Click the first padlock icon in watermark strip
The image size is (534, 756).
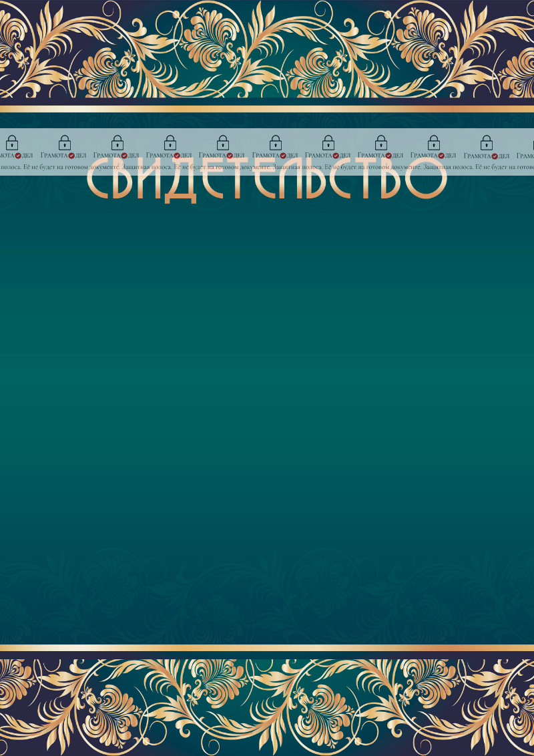[x=11, y=142]
